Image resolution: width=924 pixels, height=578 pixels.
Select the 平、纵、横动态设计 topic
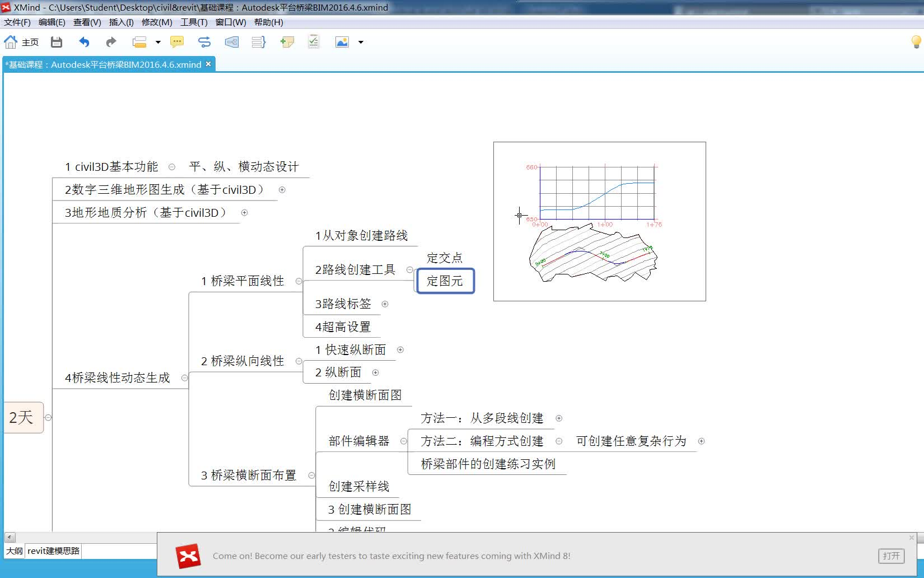click(244, 167)
